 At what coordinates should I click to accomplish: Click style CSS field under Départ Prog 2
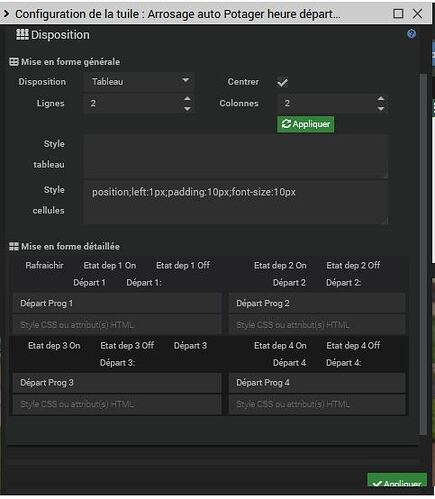click(317, 325)
